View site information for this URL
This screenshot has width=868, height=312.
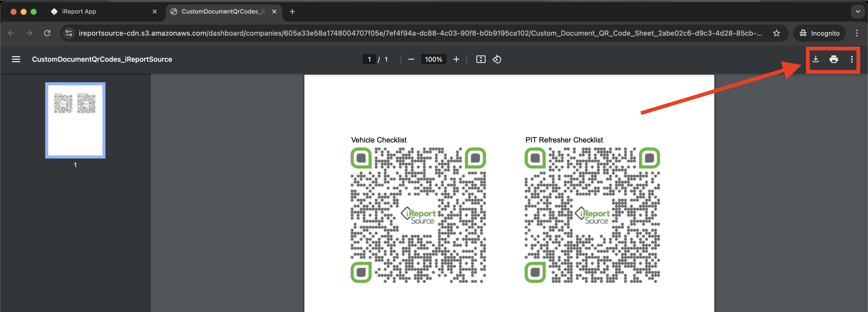click(69, 33)
